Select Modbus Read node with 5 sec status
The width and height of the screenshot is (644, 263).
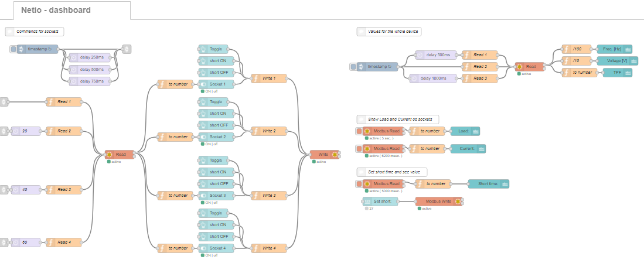tap(384, 131)
